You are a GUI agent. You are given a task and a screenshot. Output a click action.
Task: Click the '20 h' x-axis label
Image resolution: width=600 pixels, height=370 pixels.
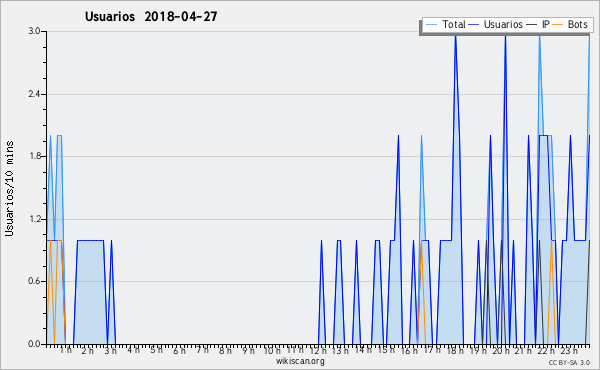[x=501, y=350]
